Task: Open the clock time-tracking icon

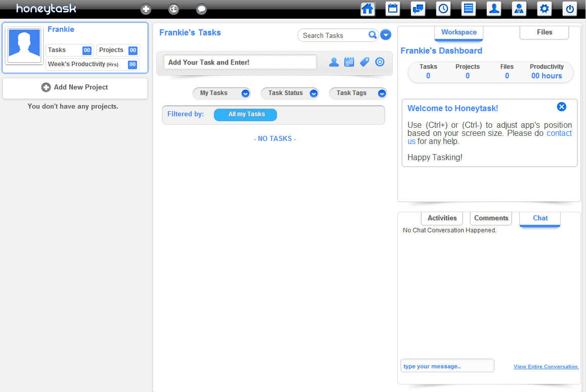Action: coord(443,9)
